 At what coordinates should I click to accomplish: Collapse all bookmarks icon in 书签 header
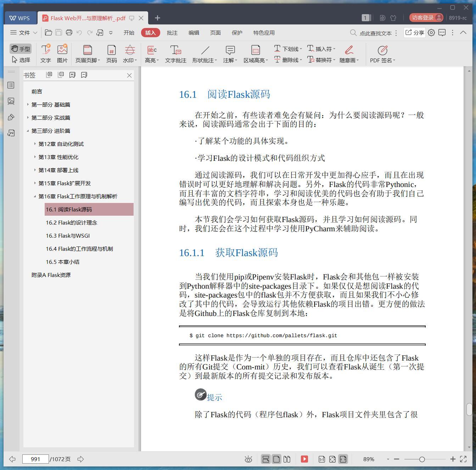[x=61, y=75]
